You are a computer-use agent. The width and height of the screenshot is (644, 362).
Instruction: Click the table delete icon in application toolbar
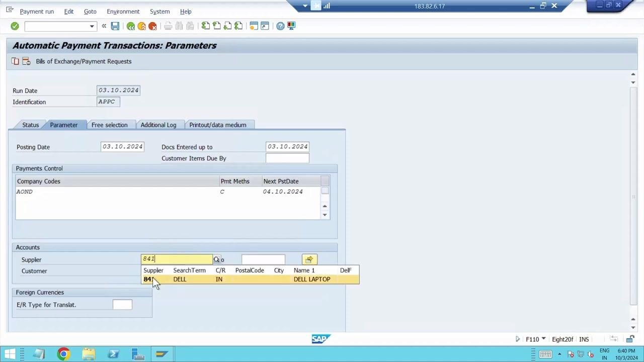(x=26, y=61)
